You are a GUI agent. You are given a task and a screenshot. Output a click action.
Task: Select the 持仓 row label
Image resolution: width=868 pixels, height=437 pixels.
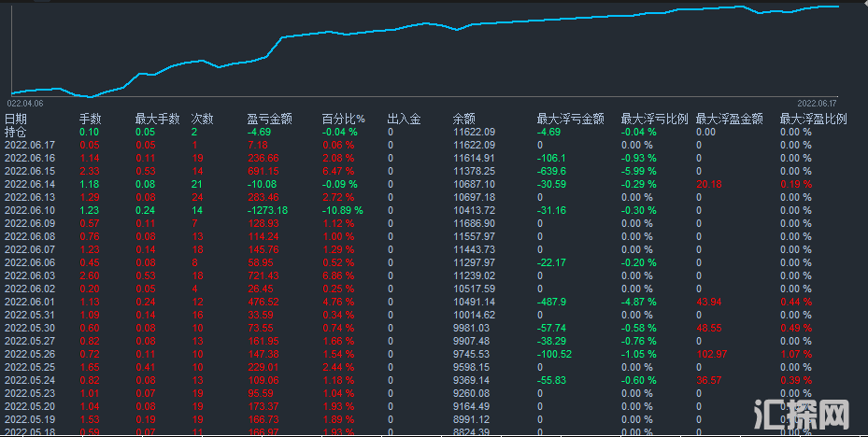coord(16,133)
